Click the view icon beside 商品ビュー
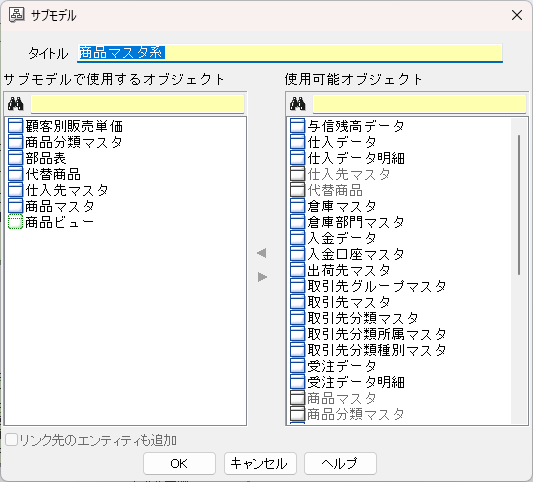 click(x=15, y=222)
